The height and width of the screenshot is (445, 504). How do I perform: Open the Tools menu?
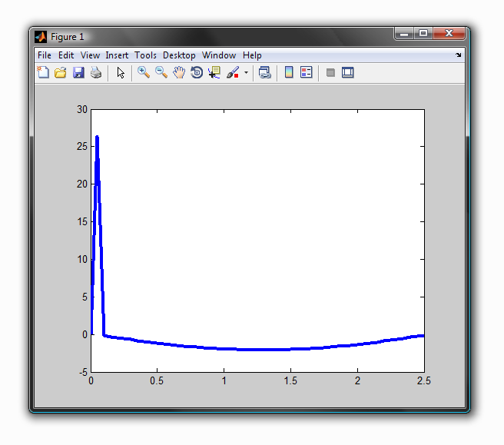pos(145,55)
